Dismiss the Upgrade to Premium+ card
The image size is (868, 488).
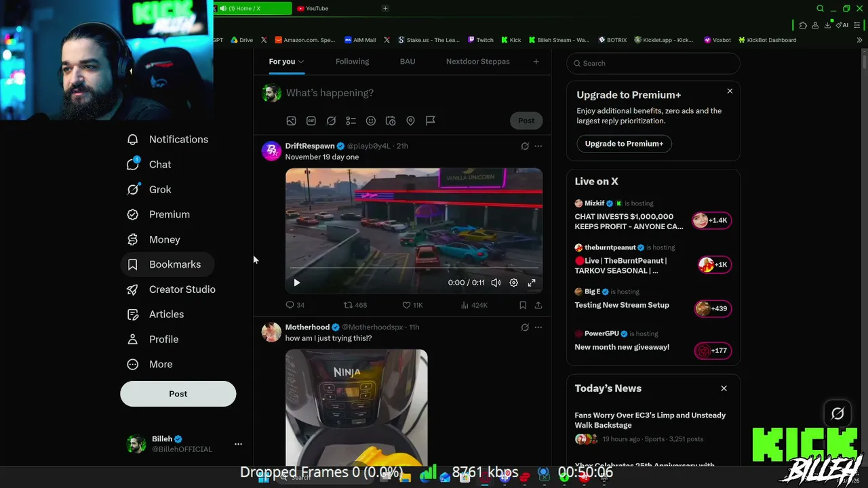click(x=730, y=91)
